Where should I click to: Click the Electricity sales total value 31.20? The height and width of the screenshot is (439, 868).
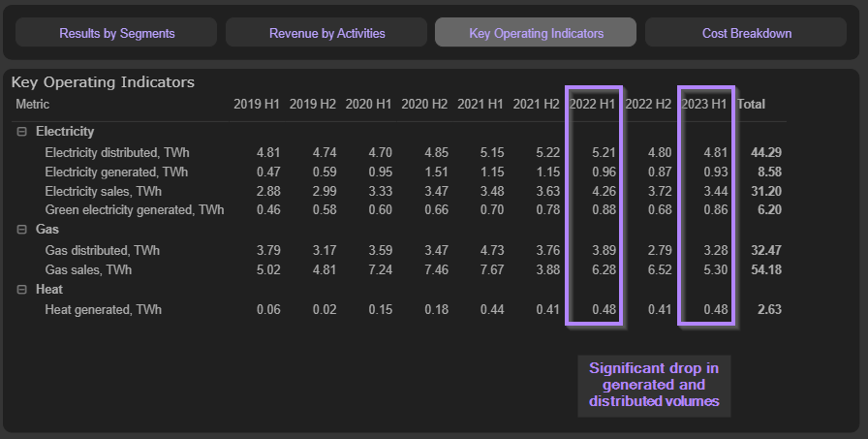(765, 191)
